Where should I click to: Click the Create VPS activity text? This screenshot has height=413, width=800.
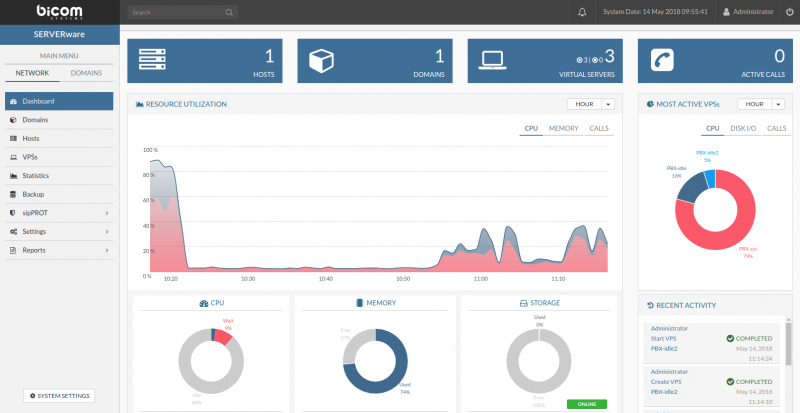[665, 381]
